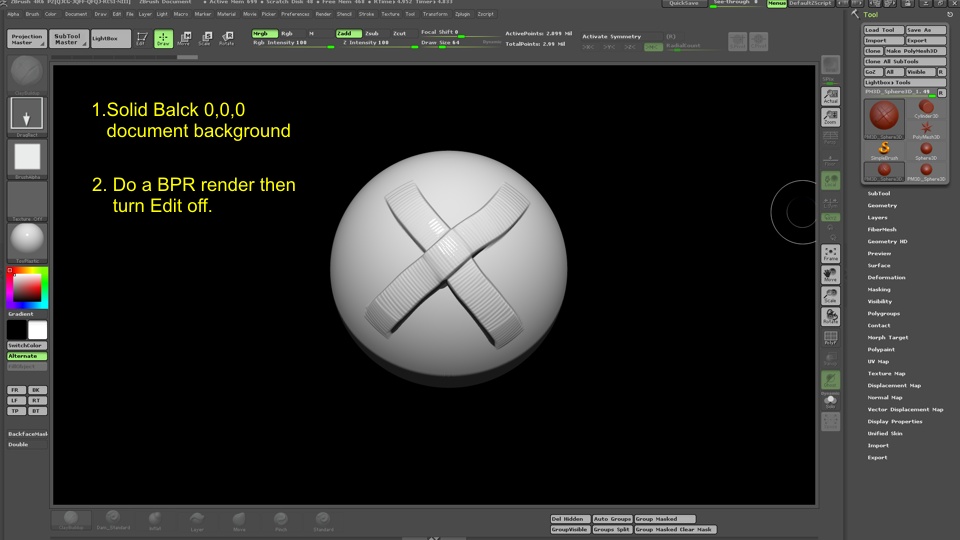Click the QuickSave button
This screenshot has height=540, width=960.
point(684,3)
